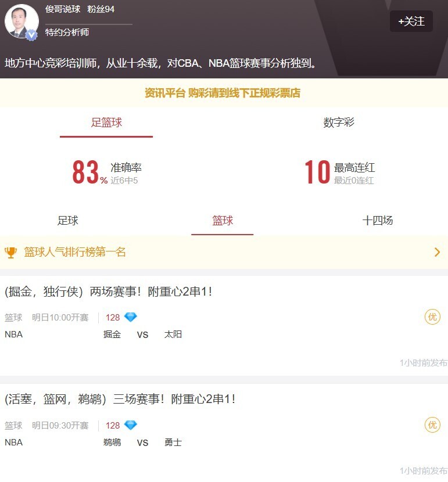Click the blue diamond beside first 128 price

130,317
